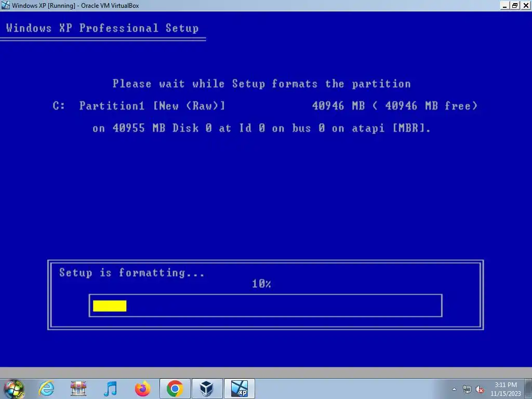Screen dimensions: 532x399
Task: Select the Windows XP VM taskbar button
Action: point(240,389)
